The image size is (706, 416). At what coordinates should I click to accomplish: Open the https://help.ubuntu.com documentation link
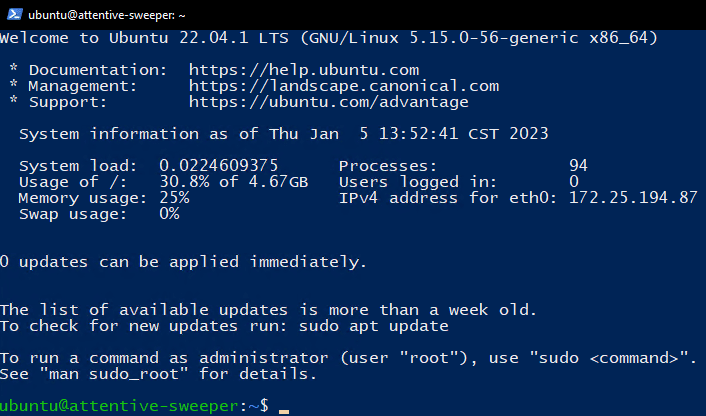point(304,70)
